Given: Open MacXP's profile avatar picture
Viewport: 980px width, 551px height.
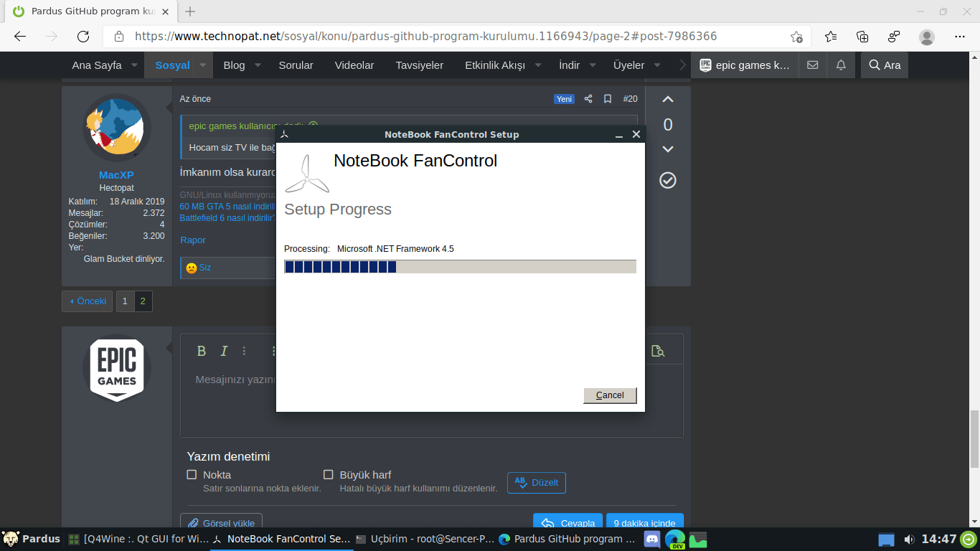Looking at the screenshot, I should [116, 128].
